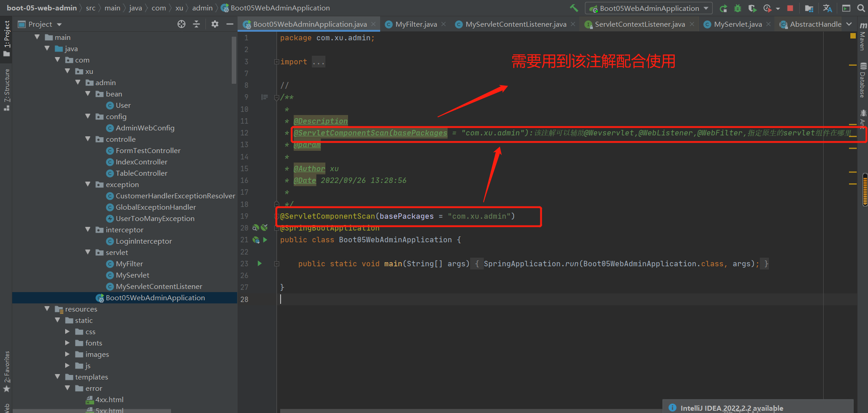Open the Database tool window

(x=863, y=80)
